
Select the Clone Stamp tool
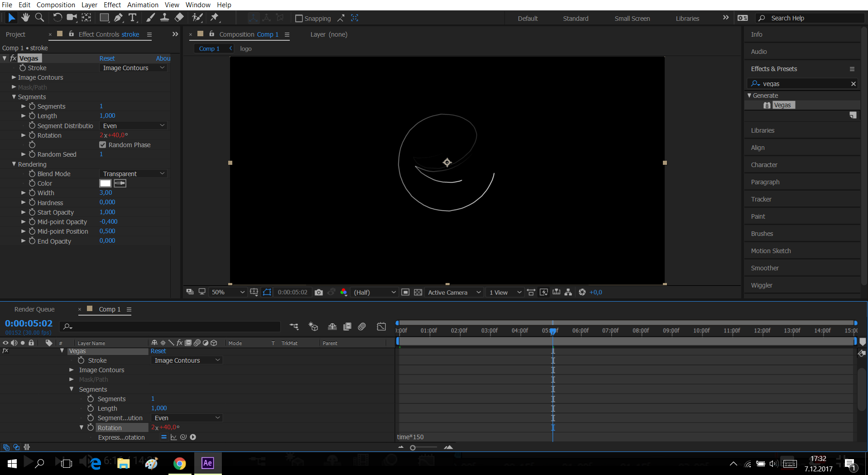pos(165,18)
